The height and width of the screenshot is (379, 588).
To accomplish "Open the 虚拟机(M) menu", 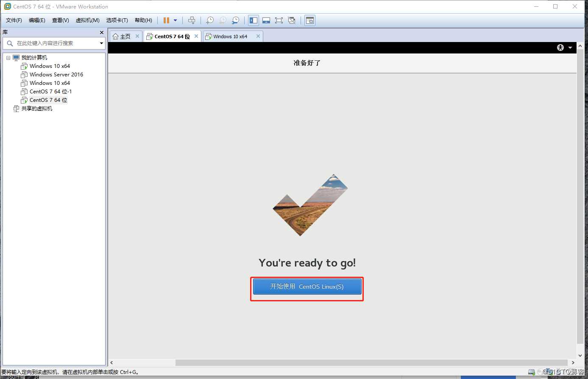I will (87, 20).
